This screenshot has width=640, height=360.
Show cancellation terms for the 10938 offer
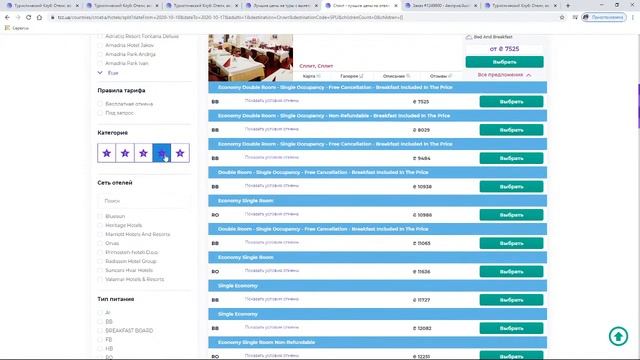point(271,186)
